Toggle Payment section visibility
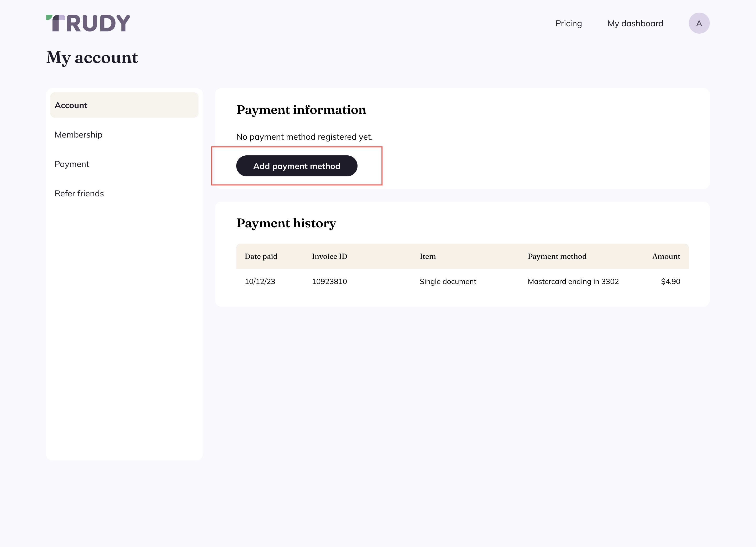The image size is (756, 547). [x=72, y=164]
